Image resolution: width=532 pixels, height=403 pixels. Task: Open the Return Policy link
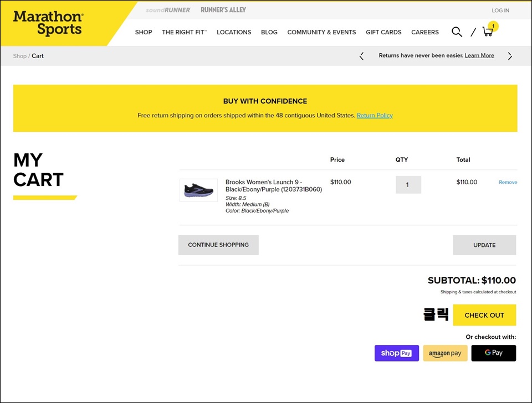pos(375,115)
